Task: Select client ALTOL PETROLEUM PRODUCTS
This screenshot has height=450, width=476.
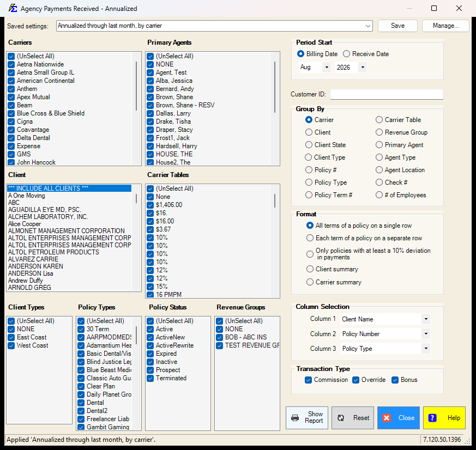Action: pos(69,252)
